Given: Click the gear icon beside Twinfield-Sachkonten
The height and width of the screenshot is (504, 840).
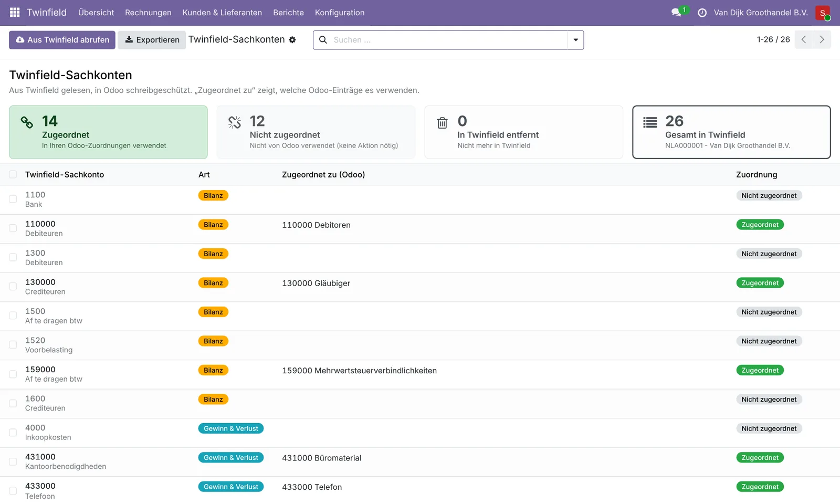Looking at the screenshot, I should click(292, 40).
